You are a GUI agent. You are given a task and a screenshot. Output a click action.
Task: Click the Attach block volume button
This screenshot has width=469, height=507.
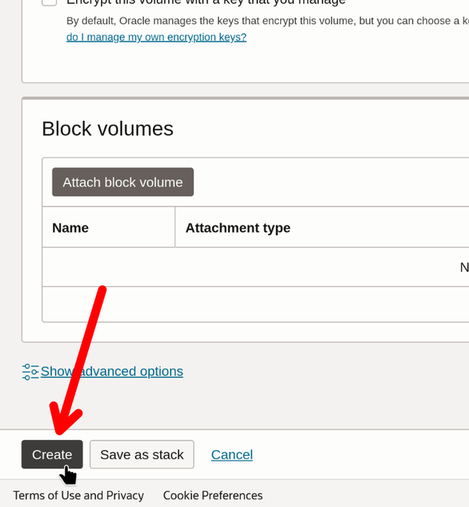coord(123,182)
